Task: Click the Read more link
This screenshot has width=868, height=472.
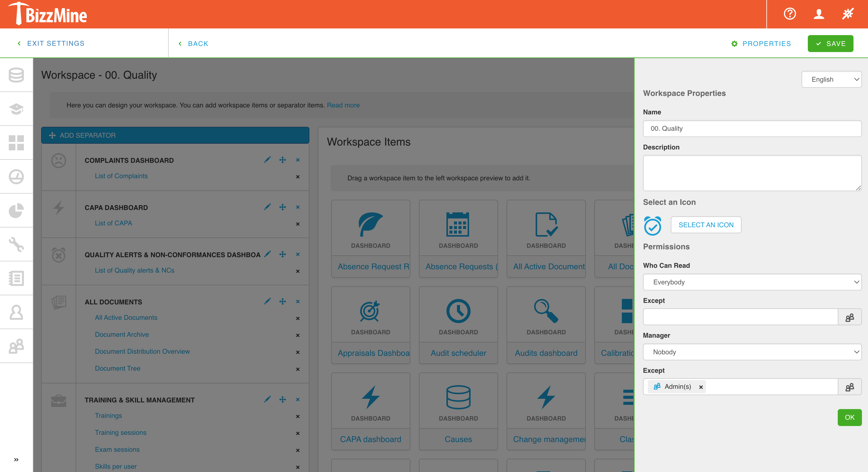Action: (x=343, y=105)
